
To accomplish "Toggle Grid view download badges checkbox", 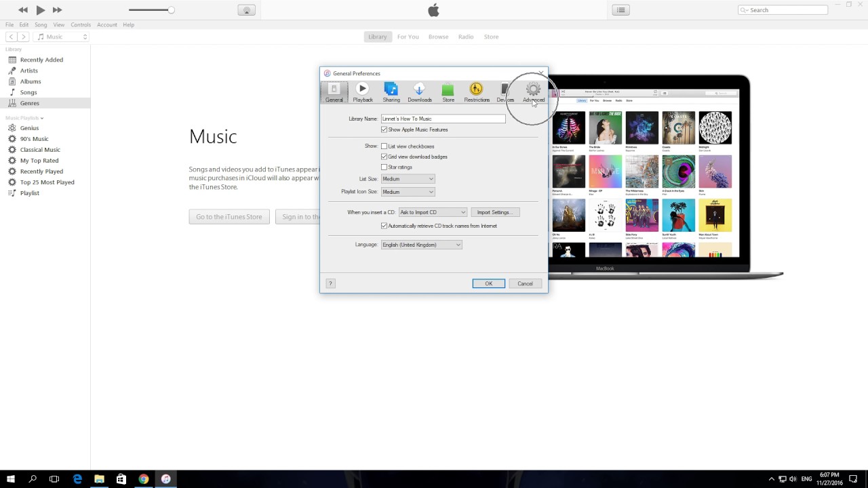I will pos(384,157).
